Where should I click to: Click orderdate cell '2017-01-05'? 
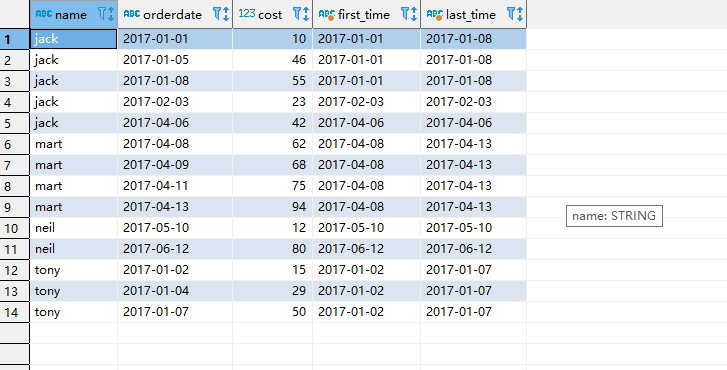pyautogui.click(x=175, y=60)
